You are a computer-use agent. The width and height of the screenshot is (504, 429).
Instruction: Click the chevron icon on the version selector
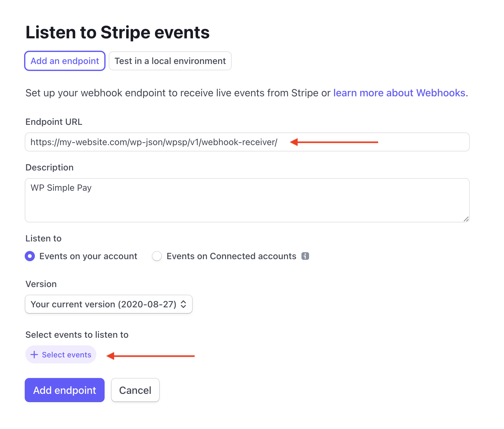184,304
